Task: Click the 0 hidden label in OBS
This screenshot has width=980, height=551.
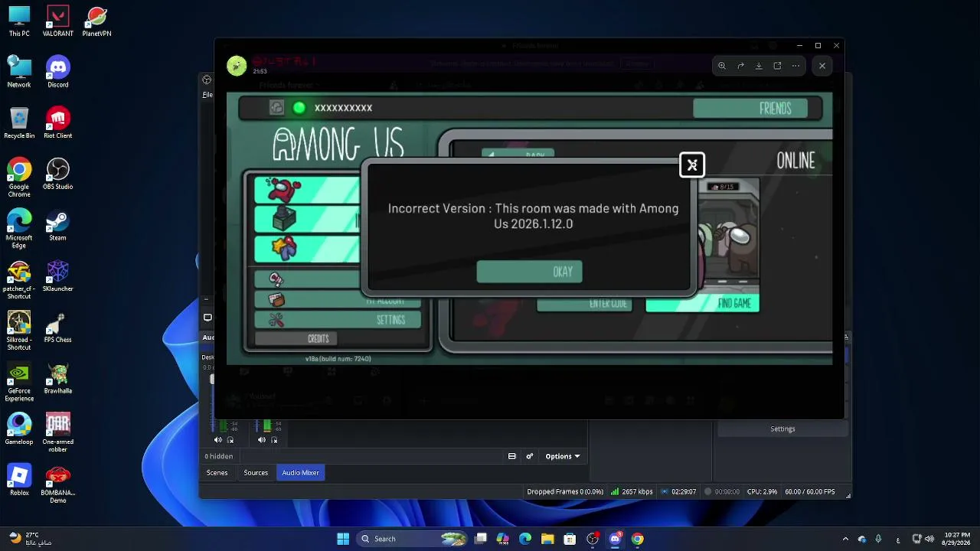Action: pos(219,457)
